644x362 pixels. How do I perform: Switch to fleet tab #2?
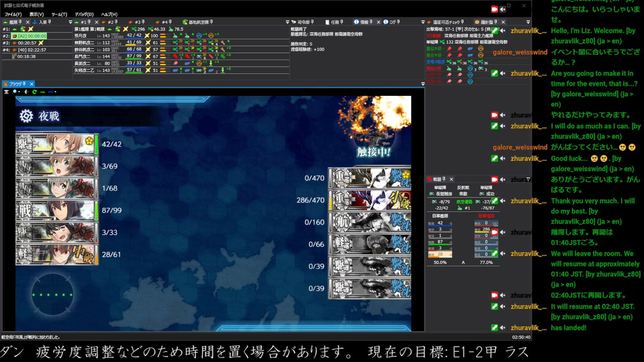coord(110,22)
